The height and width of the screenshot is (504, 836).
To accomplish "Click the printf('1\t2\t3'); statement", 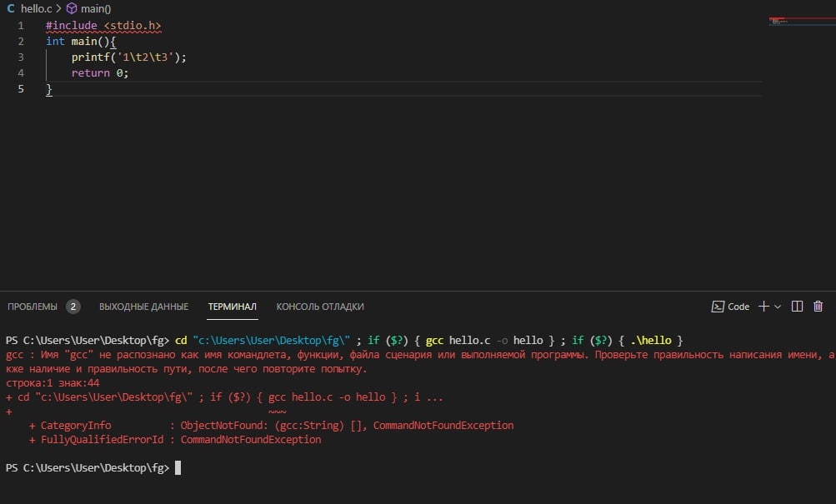I will [x=129, y=57].
